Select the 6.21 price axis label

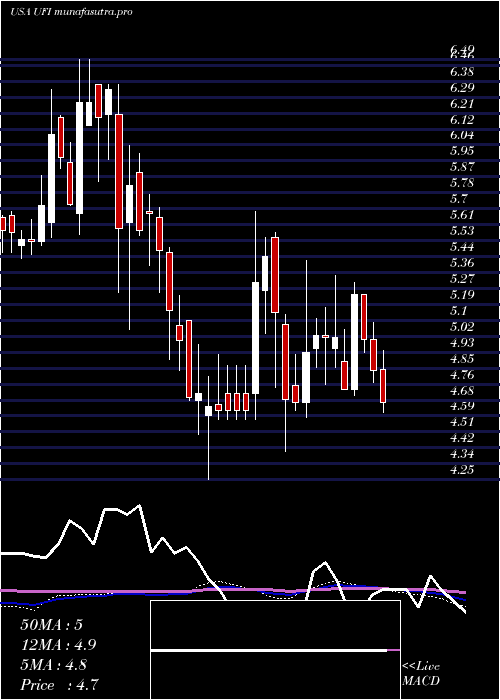462,104
